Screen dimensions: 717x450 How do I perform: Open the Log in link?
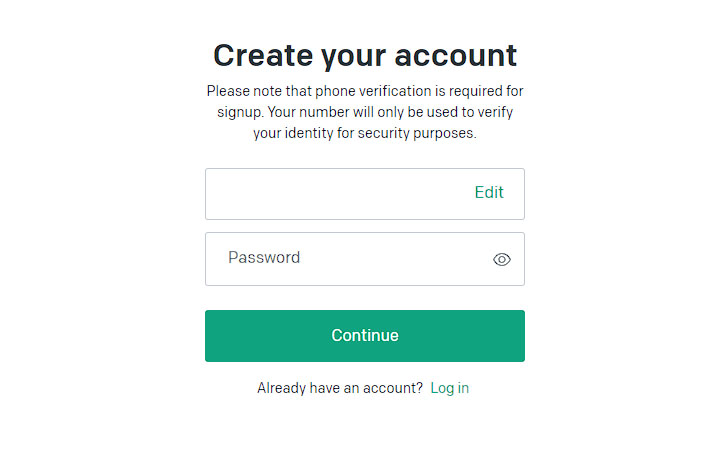[x=449, y=388]
